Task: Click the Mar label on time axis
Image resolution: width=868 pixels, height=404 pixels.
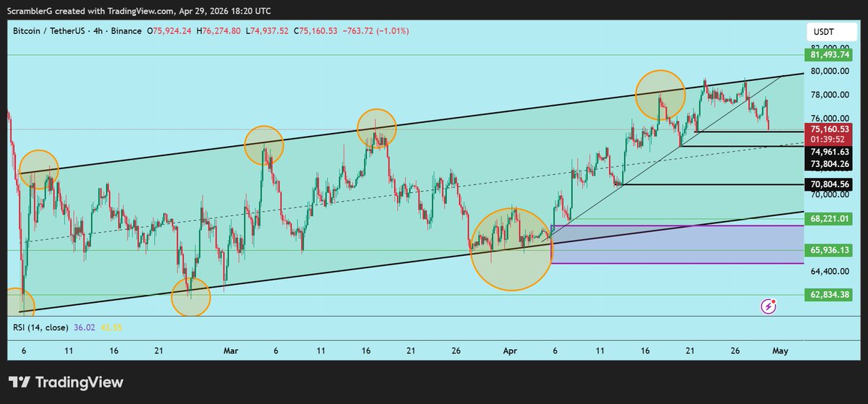Action: [x=231, y=351]
